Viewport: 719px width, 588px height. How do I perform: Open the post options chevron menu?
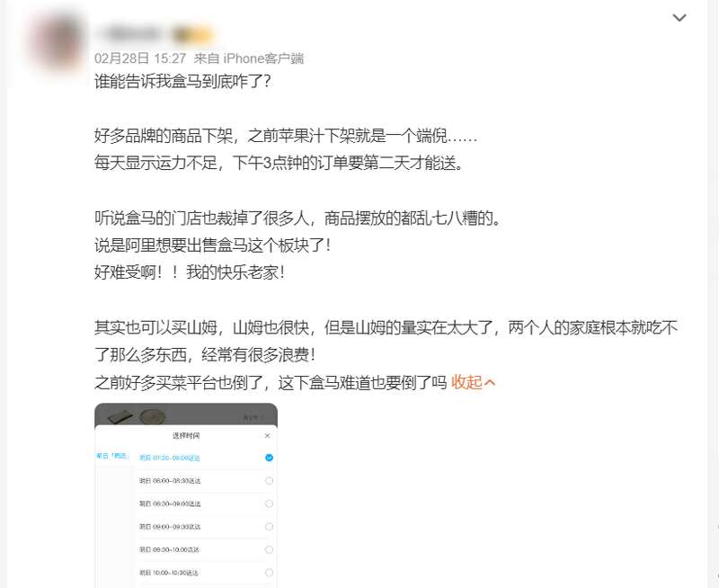pos(679,18)
